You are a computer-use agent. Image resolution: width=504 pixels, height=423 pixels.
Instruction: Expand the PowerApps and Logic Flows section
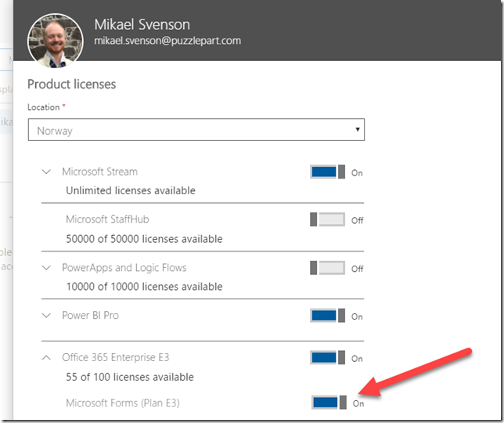(x=47, y=268)
